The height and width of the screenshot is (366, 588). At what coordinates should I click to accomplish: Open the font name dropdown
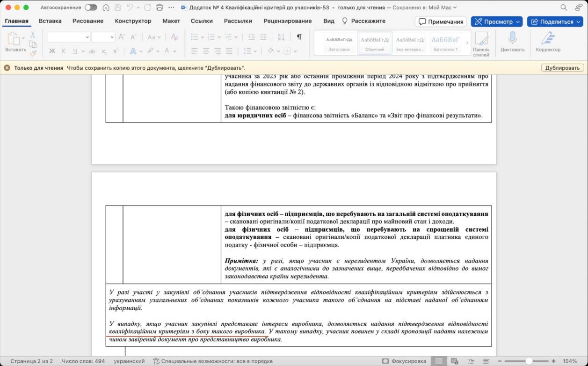[x=87, y=37]
